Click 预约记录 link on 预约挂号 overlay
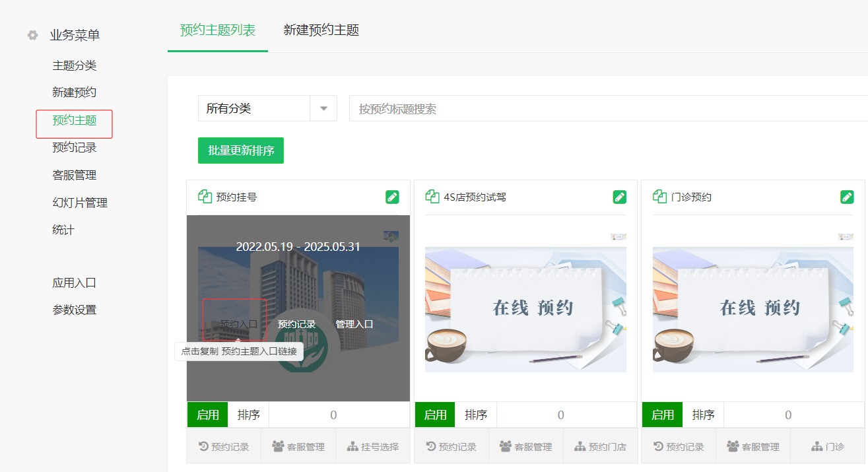 click(296, 324)
